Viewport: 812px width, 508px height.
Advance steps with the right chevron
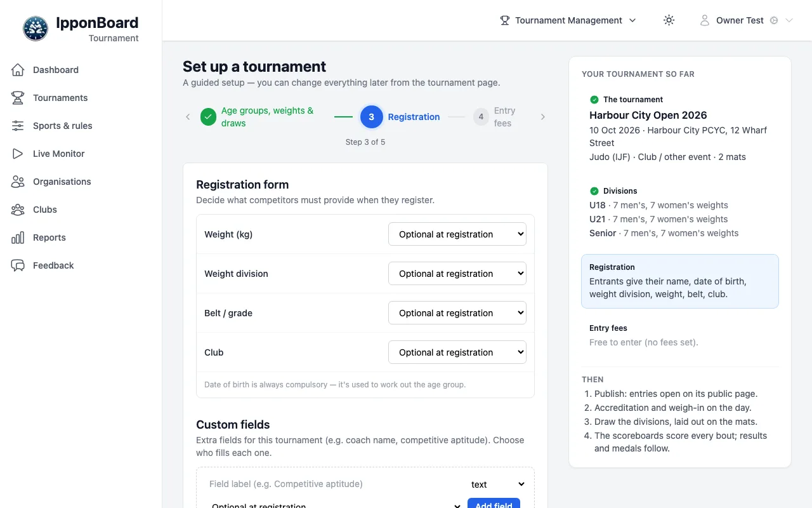[x=543, y=117]
